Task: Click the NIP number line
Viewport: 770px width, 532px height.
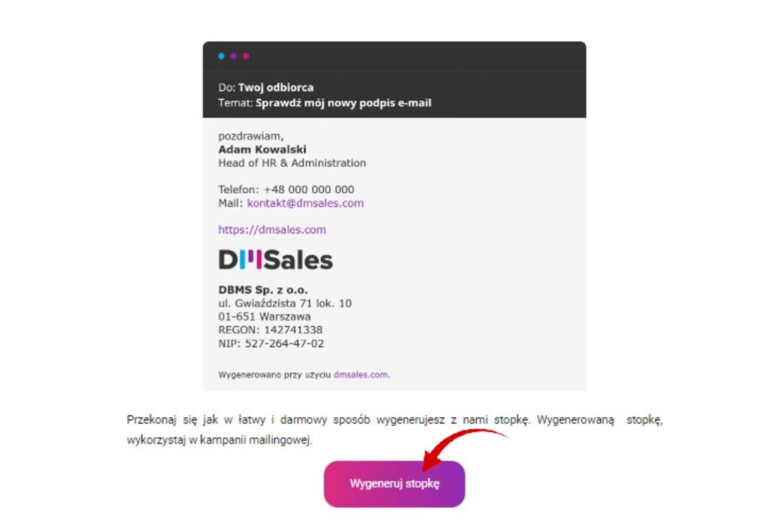Action: point(271,343)
